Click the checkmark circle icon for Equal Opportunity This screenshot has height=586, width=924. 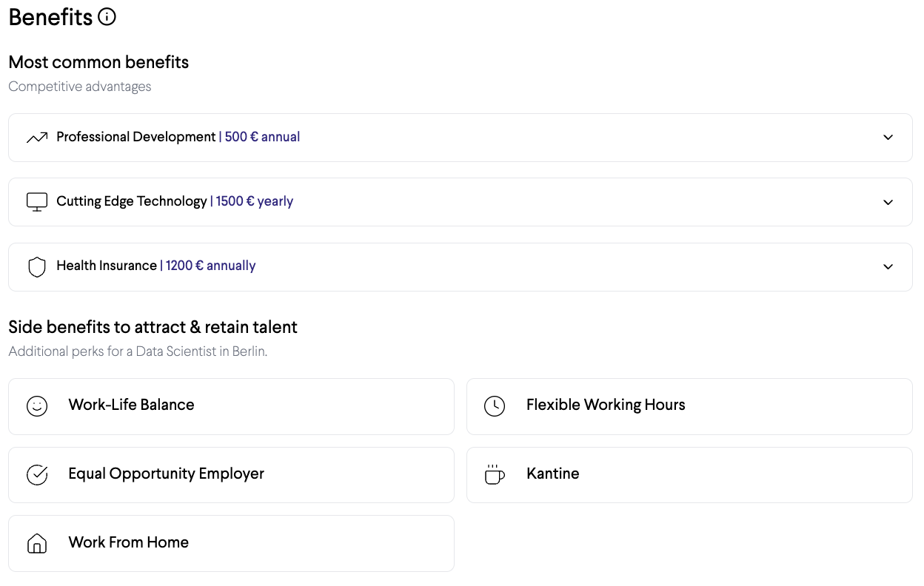pyautogui.click(x=37, y=475)
